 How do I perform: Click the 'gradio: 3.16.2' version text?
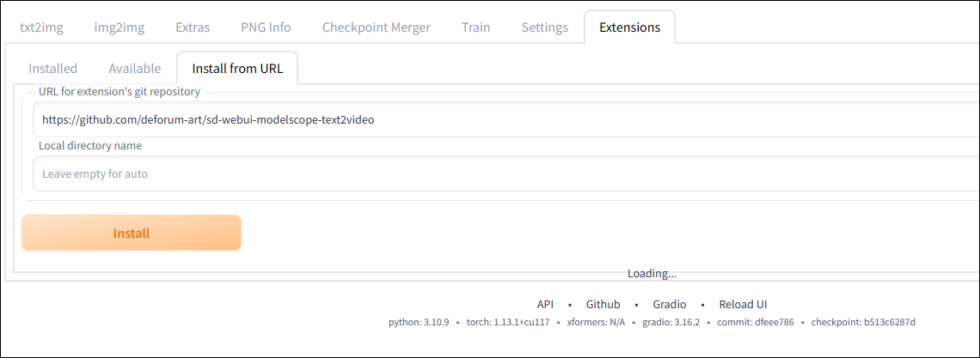point(671,323)
